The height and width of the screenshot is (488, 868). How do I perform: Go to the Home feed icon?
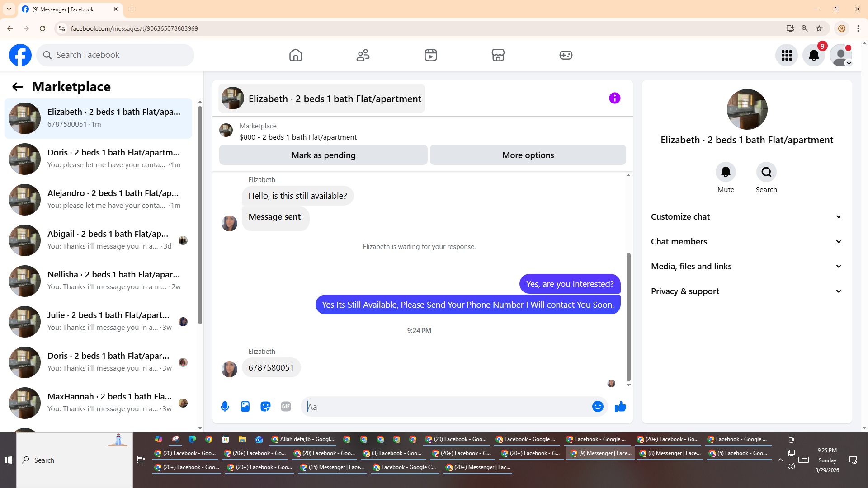pyautogui.click(x=296, y=55)
